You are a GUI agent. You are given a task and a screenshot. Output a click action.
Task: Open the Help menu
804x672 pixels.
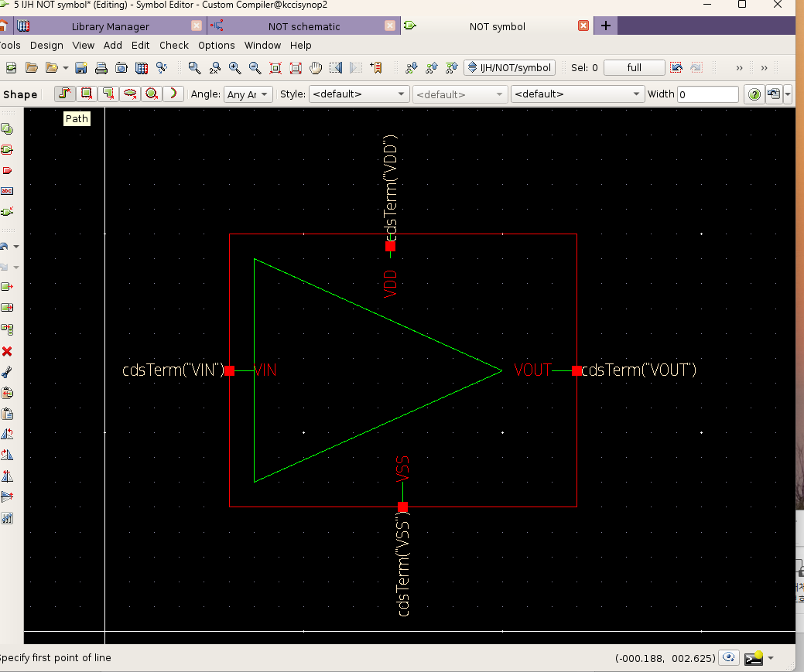point(300,45)
